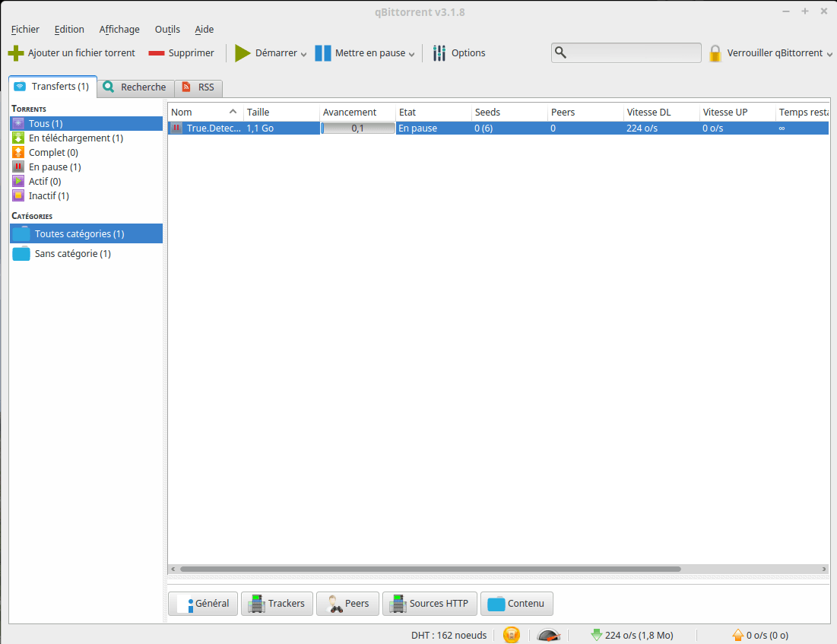
Task: Click the red Supprimer minus icon
Action: (x=157, y=53)
